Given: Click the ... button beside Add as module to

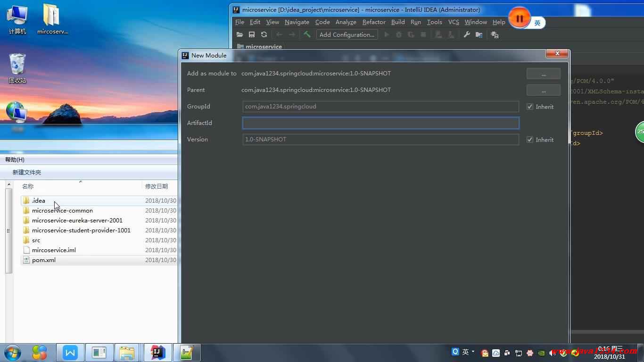Looking at the screenshot, I should (x=544, y=74).
